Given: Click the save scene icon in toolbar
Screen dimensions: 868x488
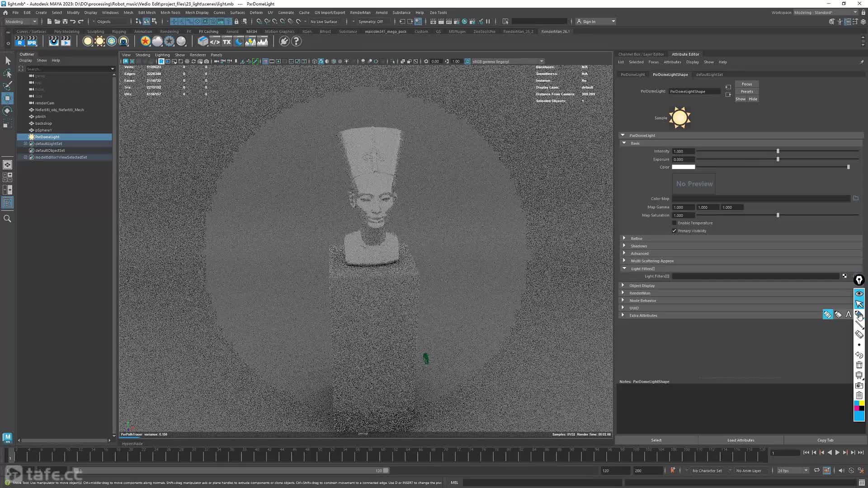Looking at the screenshot, I should click(x=65, y=22).
